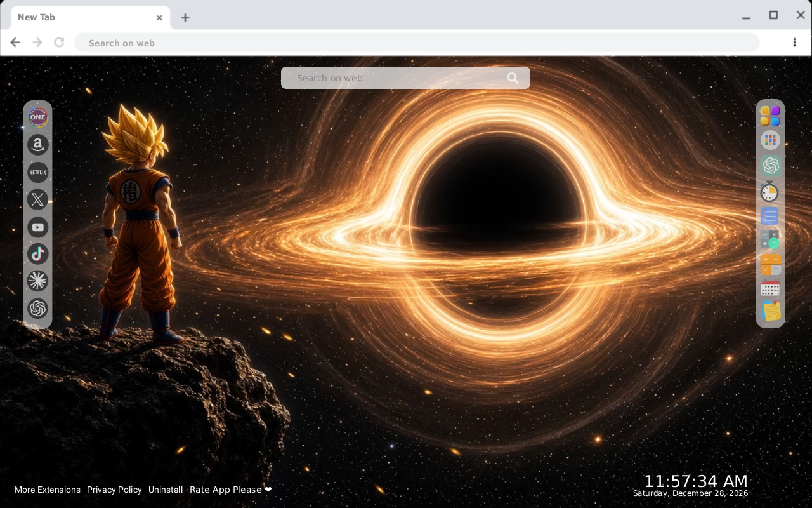Open the Privacy Policy link
812x508 pixels.
pos(114,490)
